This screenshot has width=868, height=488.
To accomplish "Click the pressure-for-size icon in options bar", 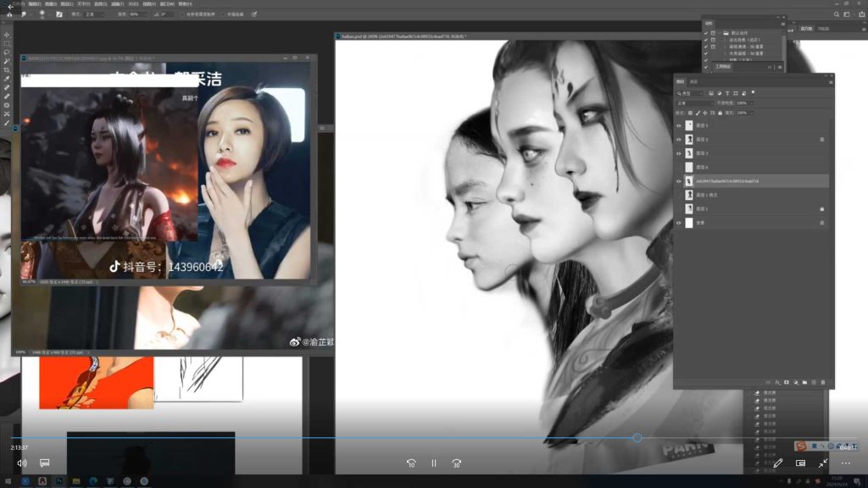I will [x=254, y=14].
